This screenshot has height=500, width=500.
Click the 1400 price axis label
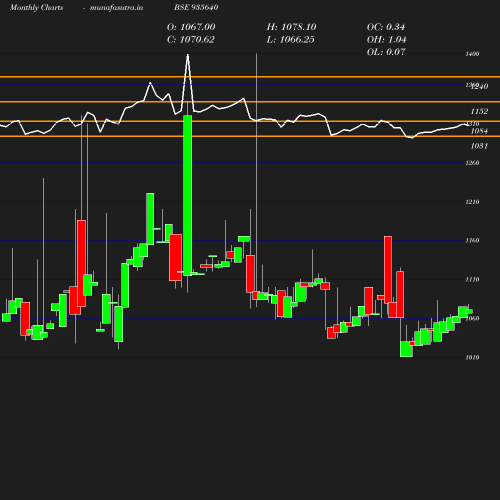(472, 54)
